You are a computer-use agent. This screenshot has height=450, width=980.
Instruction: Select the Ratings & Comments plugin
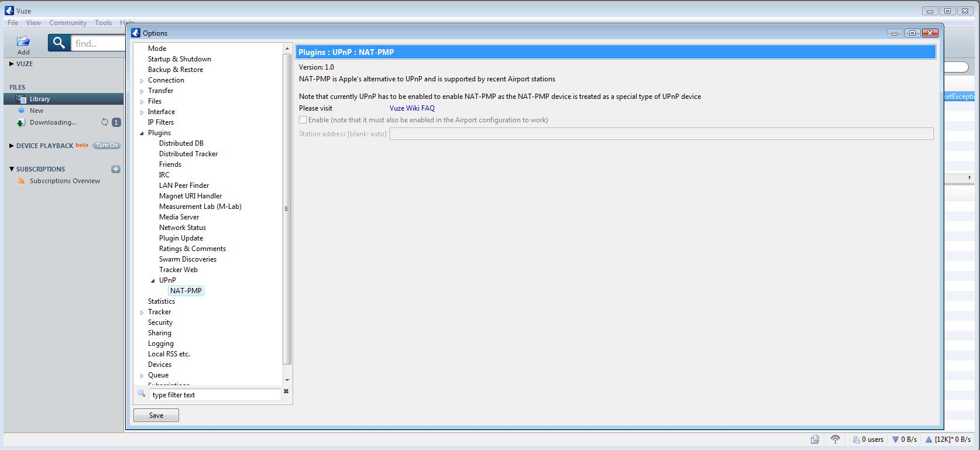pyautogui.click(x=192, y=249)
